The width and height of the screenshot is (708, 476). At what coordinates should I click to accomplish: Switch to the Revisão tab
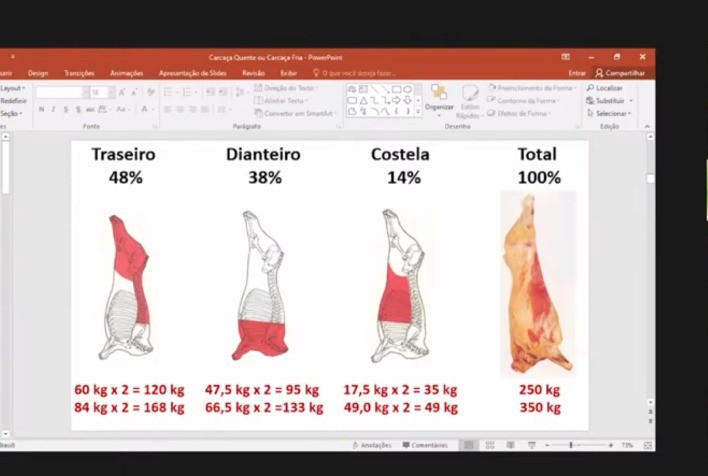pos(253,73)
